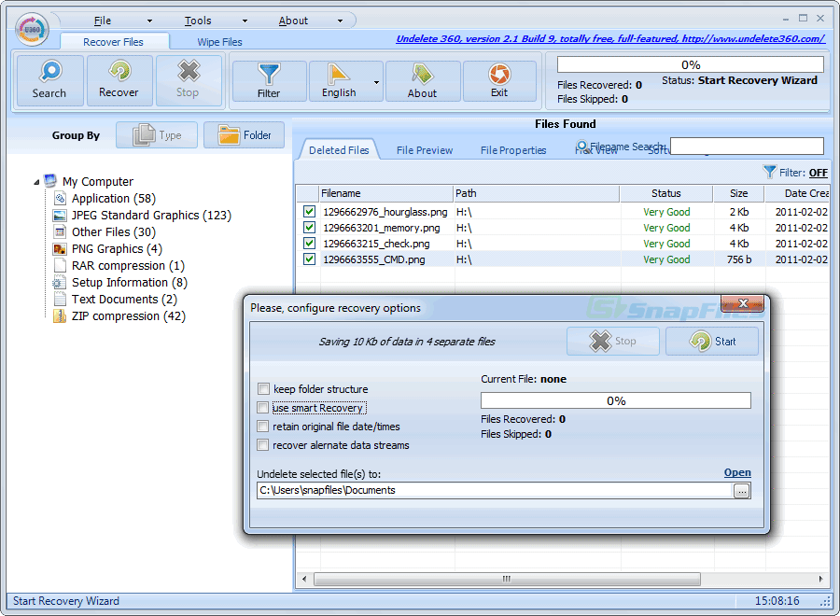The width and height of the screenshot is (840, 616).
Task: Select the ZIP compression (42) icon
Action: 60,316
